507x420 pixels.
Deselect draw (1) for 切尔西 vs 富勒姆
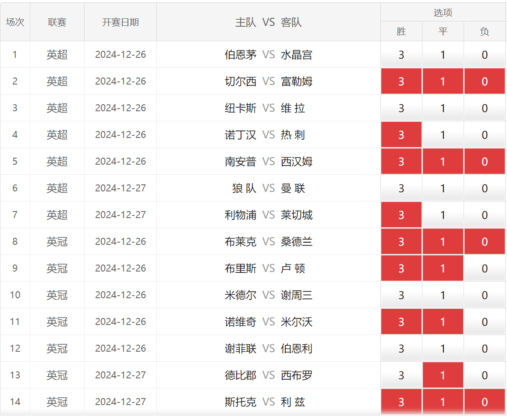pyautogui.click(x=443, y=81)
